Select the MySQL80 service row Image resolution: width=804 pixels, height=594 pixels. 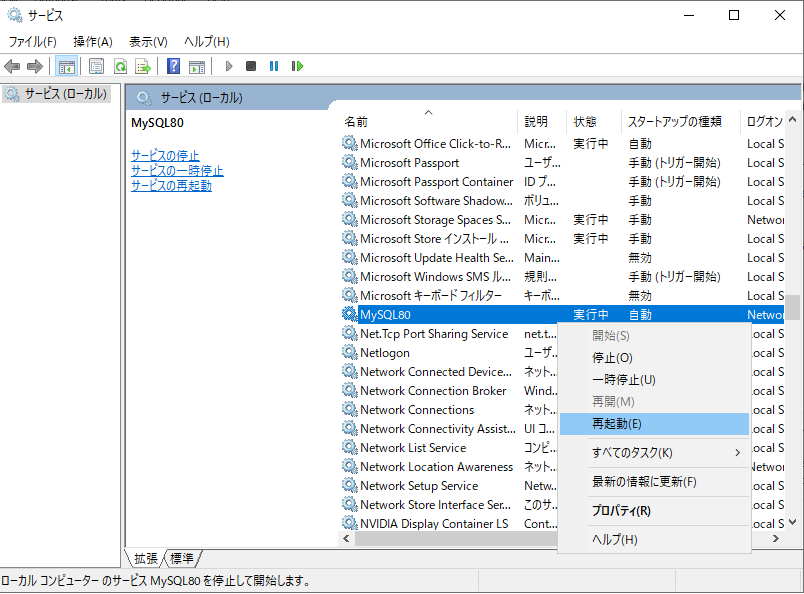tap(562, 314)
